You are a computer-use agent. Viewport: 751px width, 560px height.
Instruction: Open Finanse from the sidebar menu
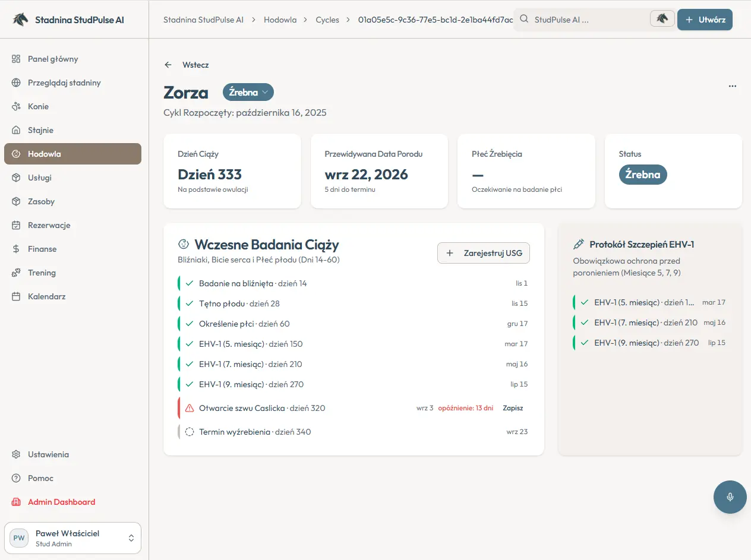72,249
